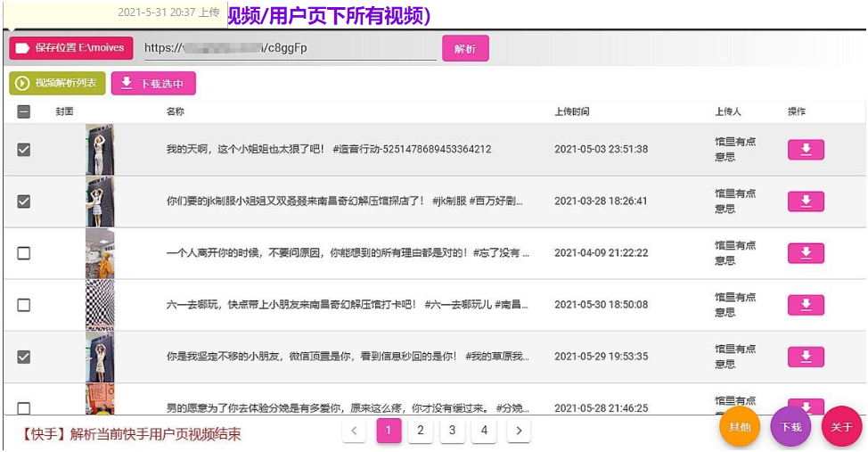Download the video uploaded 2021-05-30 18:50:08

click(806, 305)
